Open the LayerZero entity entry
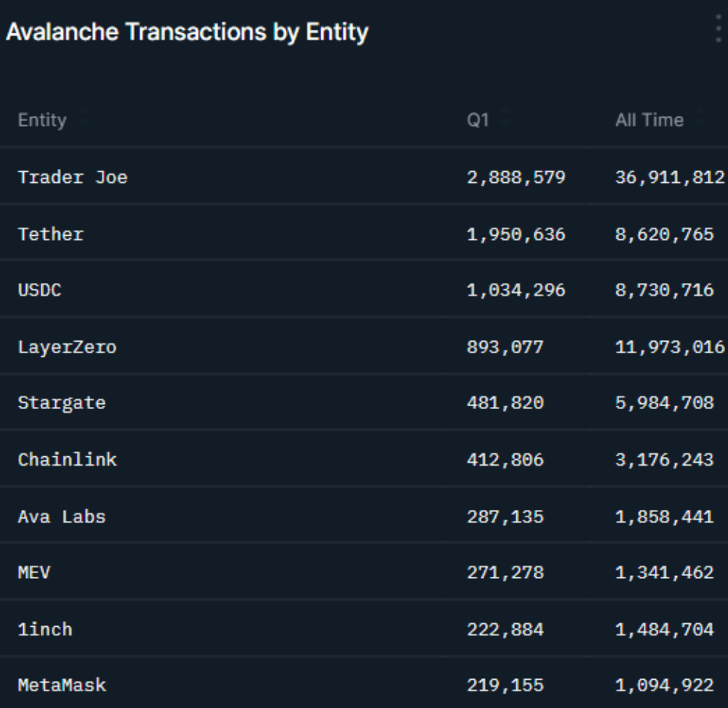Viewport: 728px width, 708px height. coord(67,347)
